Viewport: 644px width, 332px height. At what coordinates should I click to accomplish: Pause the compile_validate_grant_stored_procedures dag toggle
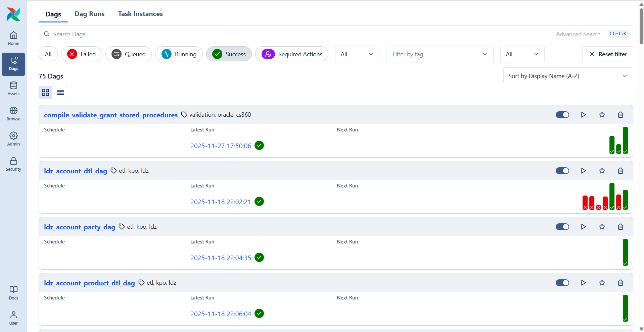click(562, 115)
